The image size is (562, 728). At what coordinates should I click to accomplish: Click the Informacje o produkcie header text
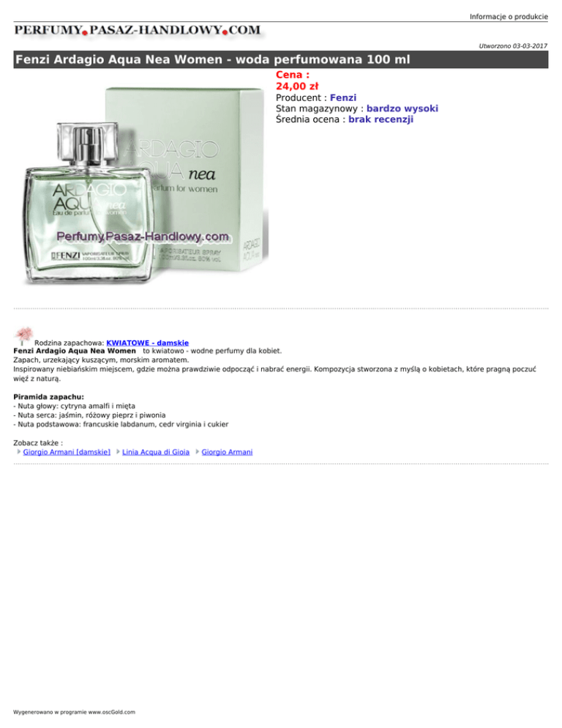click(x=509, y=17)
